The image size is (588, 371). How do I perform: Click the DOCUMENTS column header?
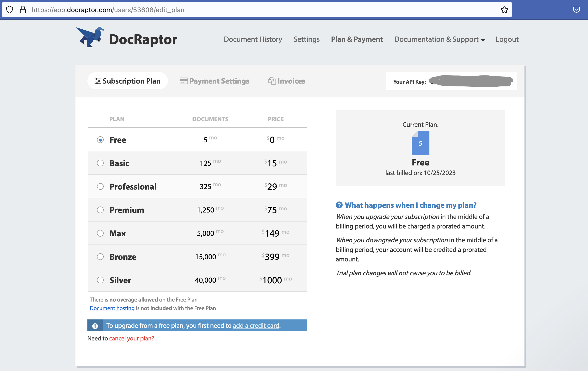(210, 119)
